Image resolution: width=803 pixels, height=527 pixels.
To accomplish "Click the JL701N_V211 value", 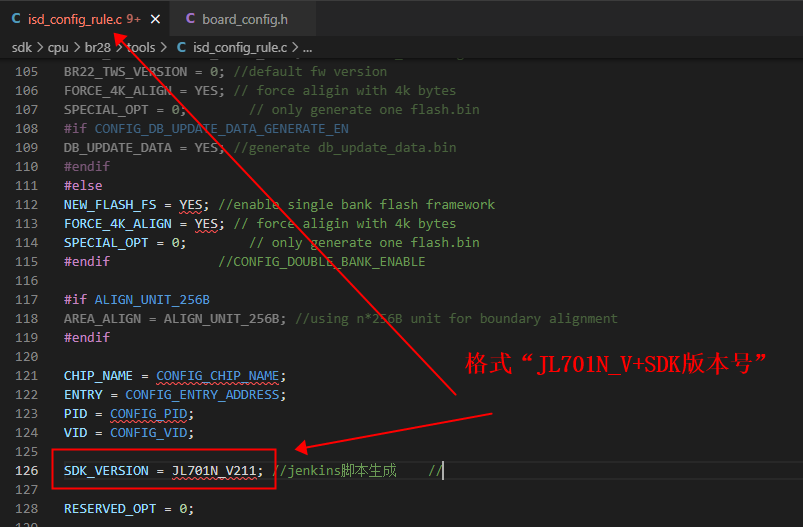I will point(214,471).
